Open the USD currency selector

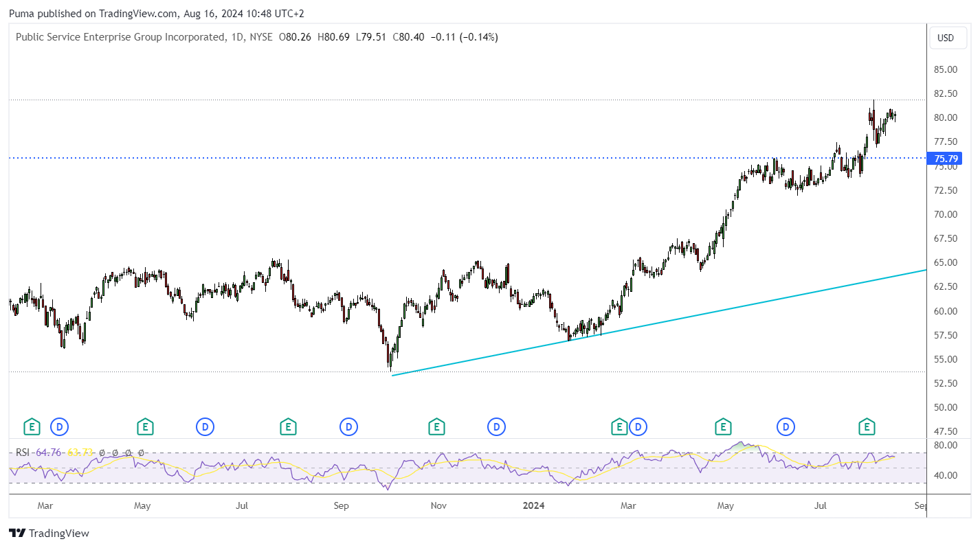pos(946,38)
